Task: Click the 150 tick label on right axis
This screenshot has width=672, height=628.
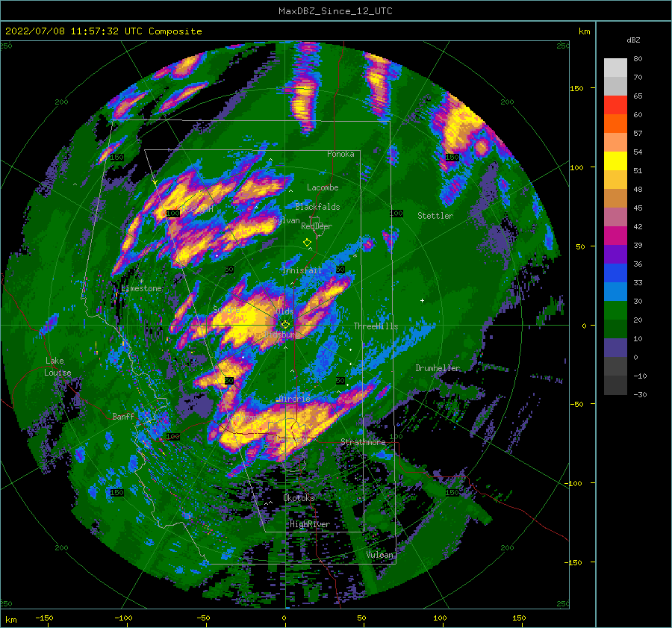Action: click(x=576, y=88)
